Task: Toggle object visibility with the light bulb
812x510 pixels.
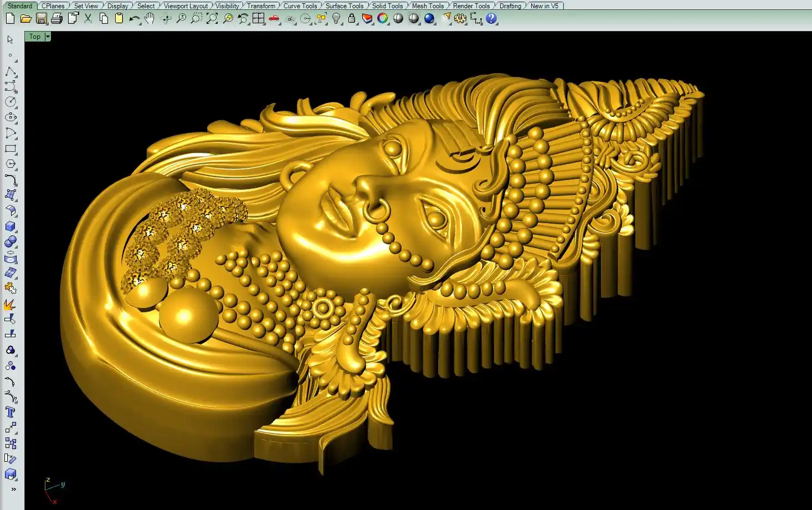Action: click(x=336, y=18)
